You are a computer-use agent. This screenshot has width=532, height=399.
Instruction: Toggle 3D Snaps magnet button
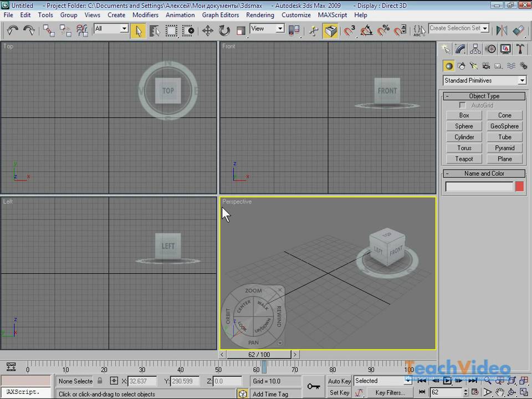click(349, 30)
